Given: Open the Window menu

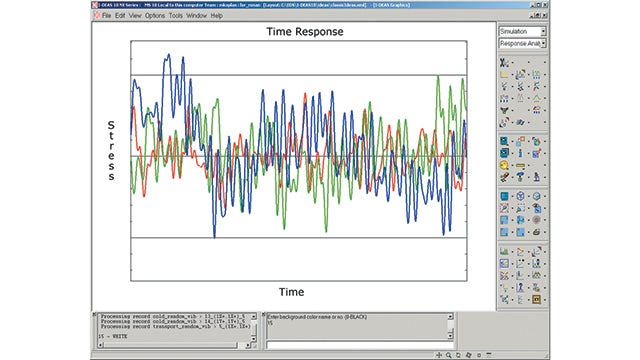Looking at the screenshot, I should pyautogui.click(x=196, y=16).
